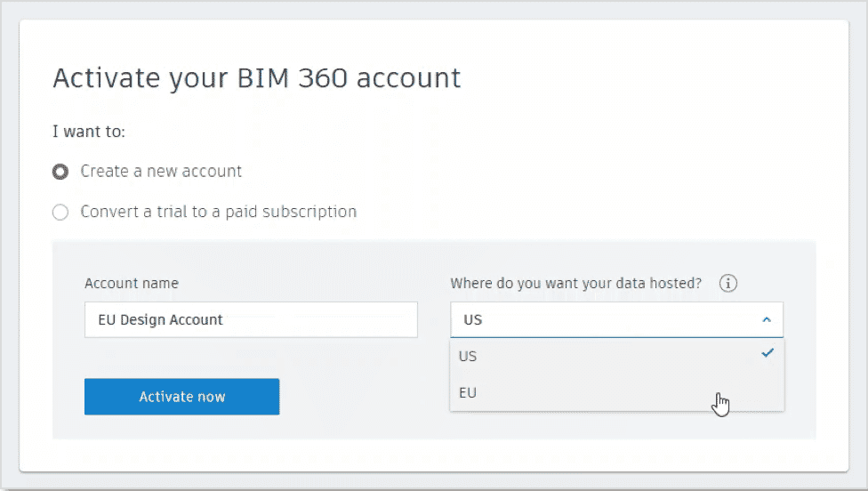Select the Create a new account radio button
Screen dimensions: 868x491
[60, 171]
